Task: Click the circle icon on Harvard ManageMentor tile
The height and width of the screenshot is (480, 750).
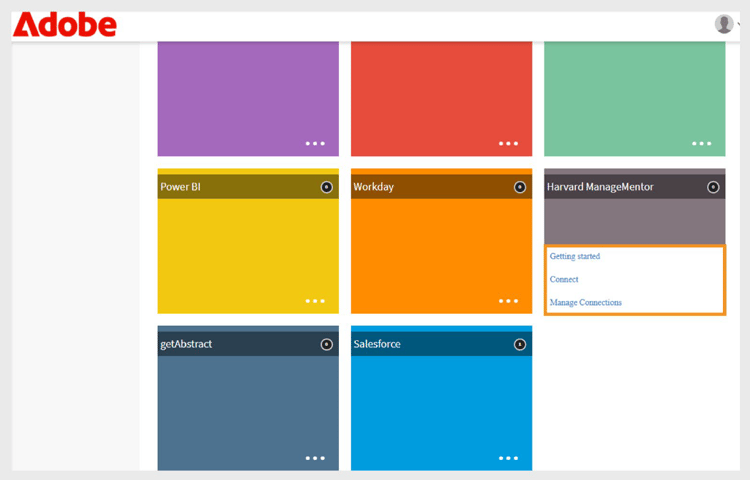Action: pyautogui.click(x=713, y=187)
